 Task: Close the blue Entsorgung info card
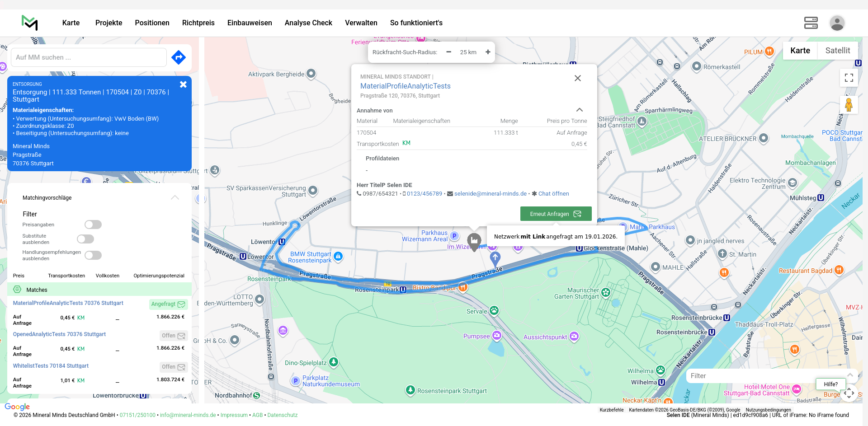[x=183, y=84]
